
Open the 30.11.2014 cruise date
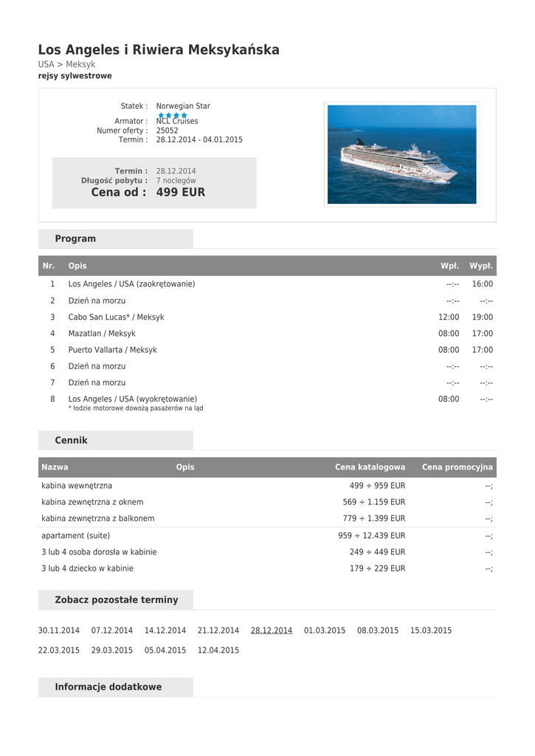[59, 630]
